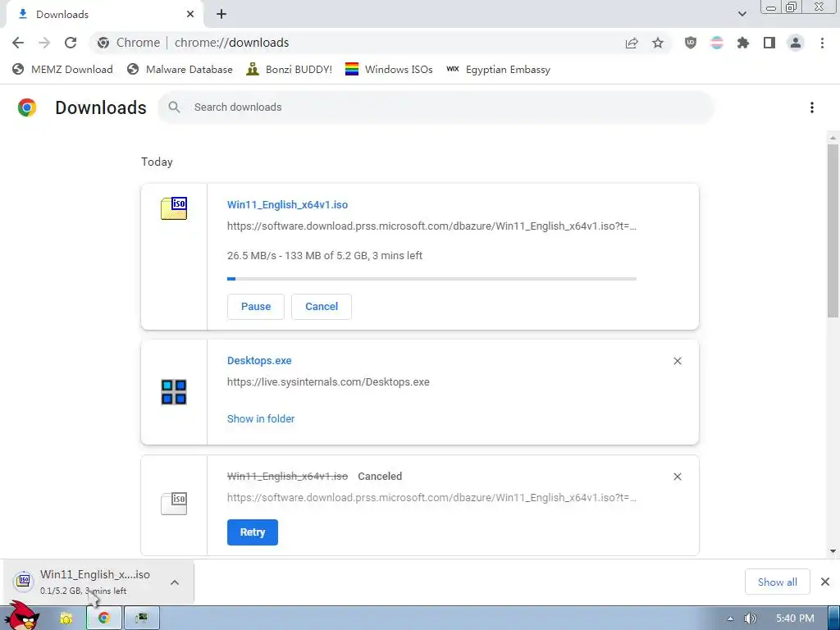Pause the Win11 ISO download
The height and width of the screenshot is (630, 840).
256,307
